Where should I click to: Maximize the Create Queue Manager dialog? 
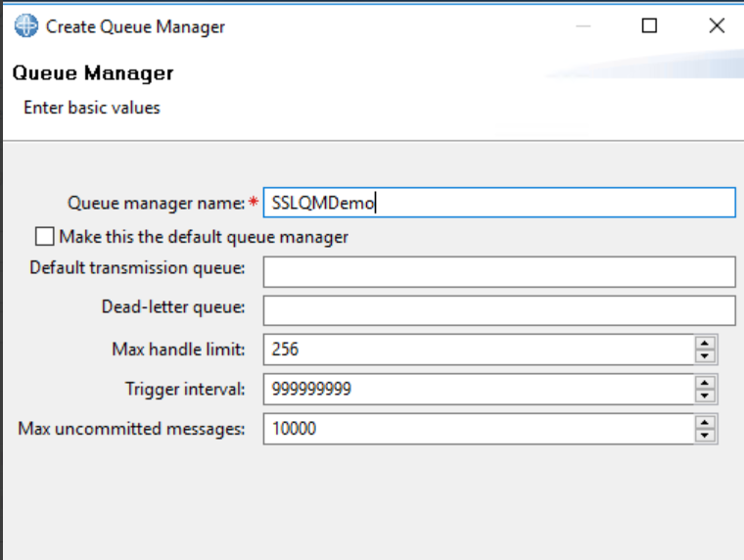coord(649,25)
